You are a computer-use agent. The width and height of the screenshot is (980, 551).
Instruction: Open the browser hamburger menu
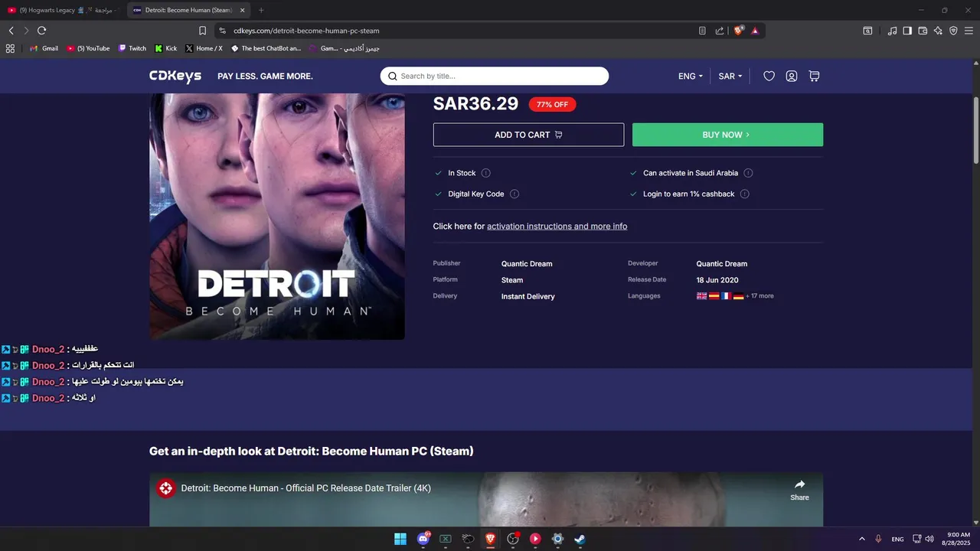pyautogui.click(x=969, y=31)
